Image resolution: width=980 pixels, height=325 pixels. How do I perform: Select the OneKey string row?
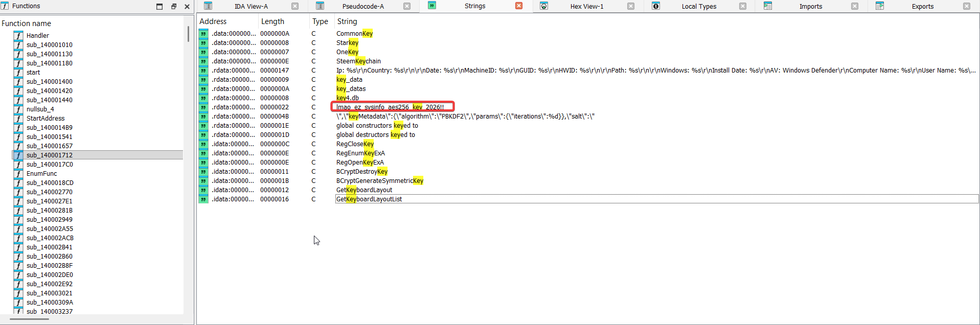point(588,52)
